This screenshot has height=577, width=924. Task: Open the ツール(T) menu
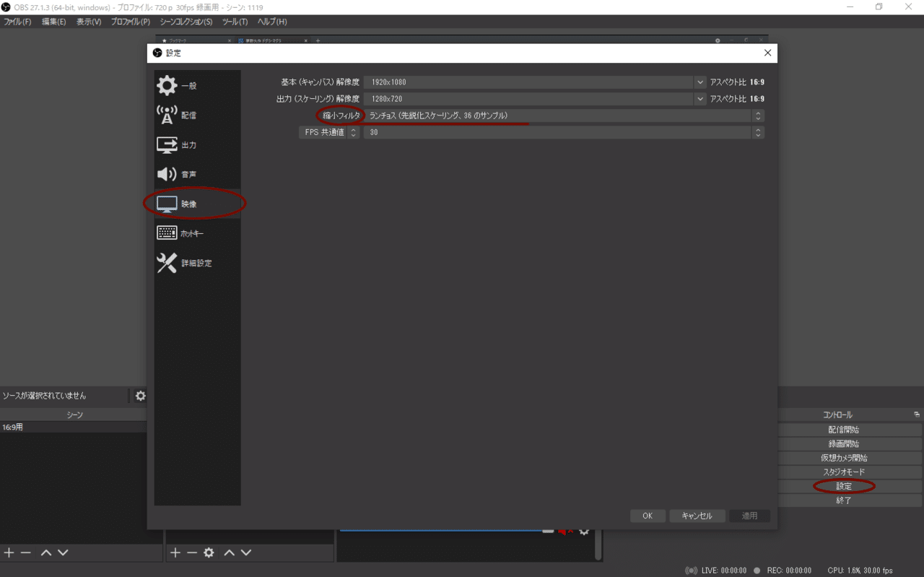click(x=235, y=22)
